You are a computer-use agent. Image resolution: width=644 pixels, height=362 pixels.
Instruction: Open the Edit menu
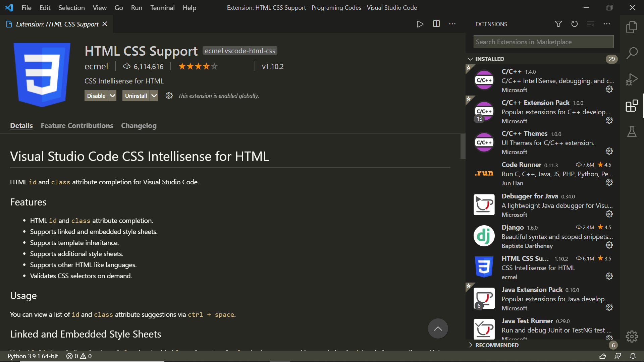tap(45, 8)
